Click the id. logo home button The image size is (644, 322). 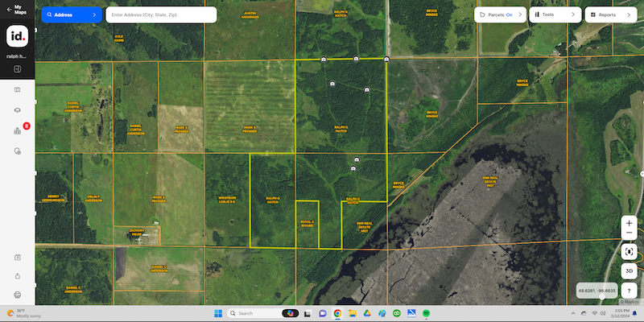[x=17, y=37]
